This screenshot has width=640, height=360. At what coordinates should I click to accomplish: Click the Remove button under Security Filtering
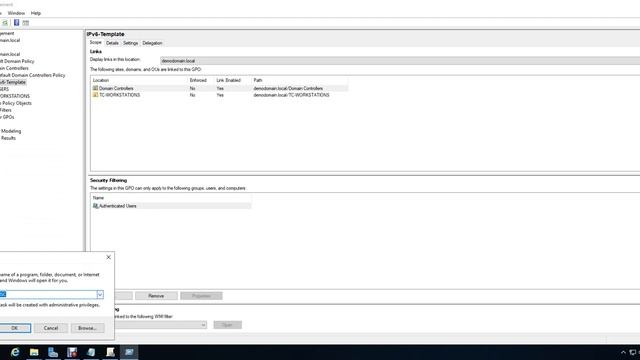[x=156, y=296]
